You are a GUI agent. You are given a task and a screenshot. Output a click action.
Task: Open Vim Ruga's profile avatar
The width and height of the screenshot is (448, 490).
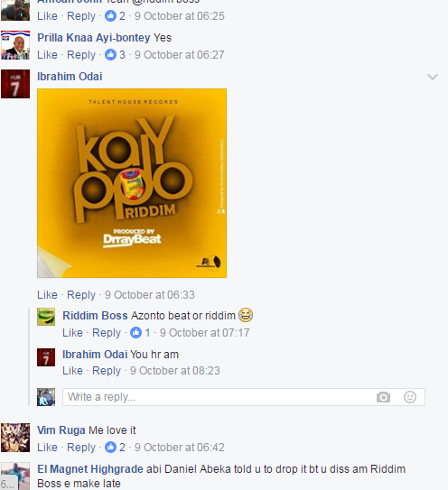click(15, 438)
